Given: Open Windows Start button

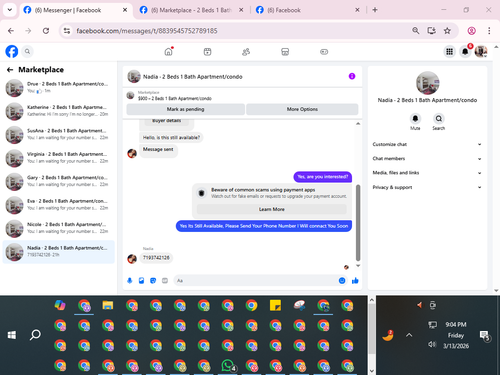Looking at the screenshot, I should 12,335.
